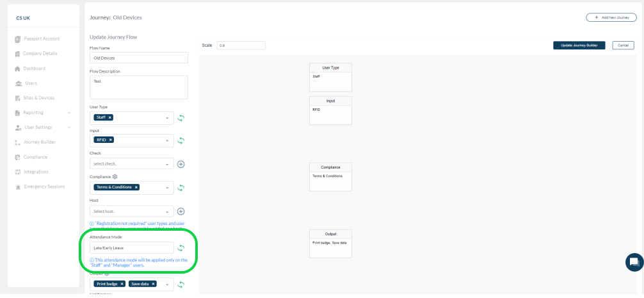This screenshot has height=298, width=644.
Task: Open the Compliance settings gear icon
Action: click(115, 177)
